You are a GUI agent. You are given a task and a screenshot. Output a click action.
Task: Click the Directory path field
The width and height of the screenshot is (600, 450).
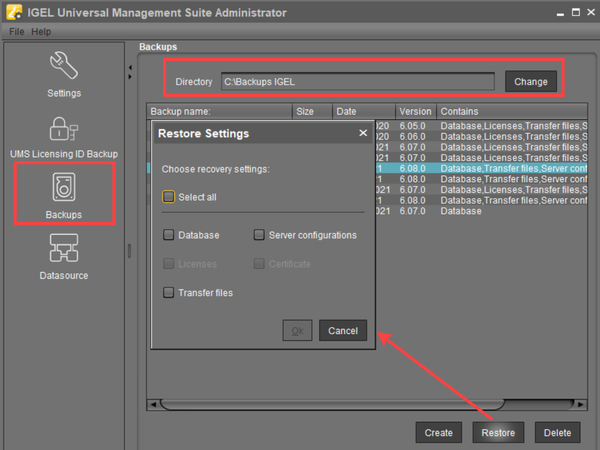tap(357, 81)
